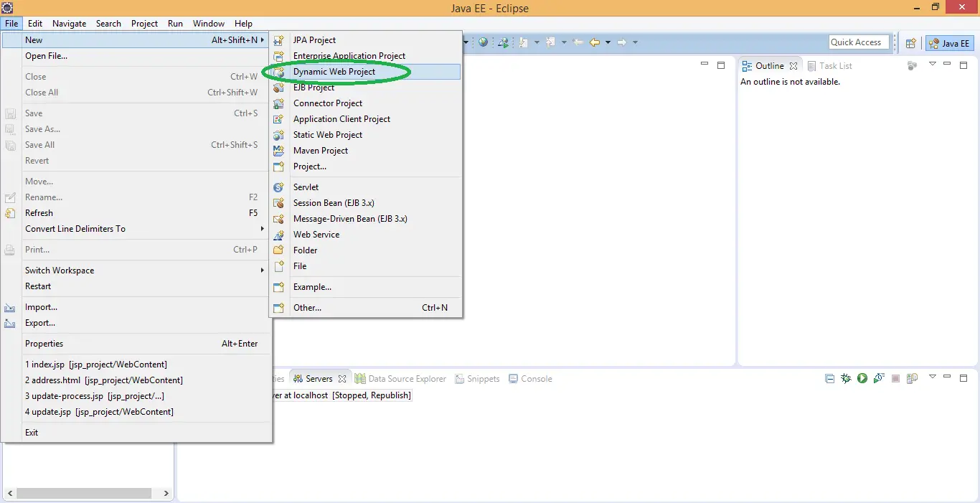
Task: Open Other... wizard entry
Action: pos(366,308)
